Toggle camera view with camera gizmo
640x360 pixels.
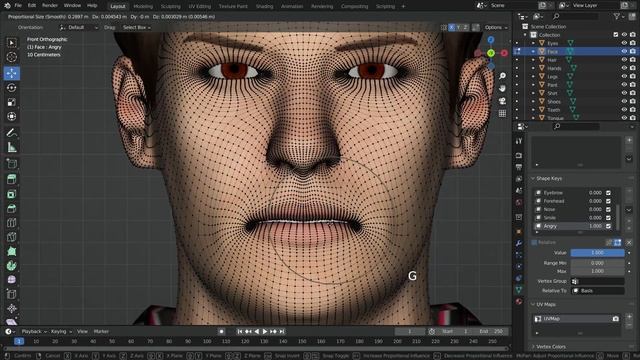pos(502,101)
